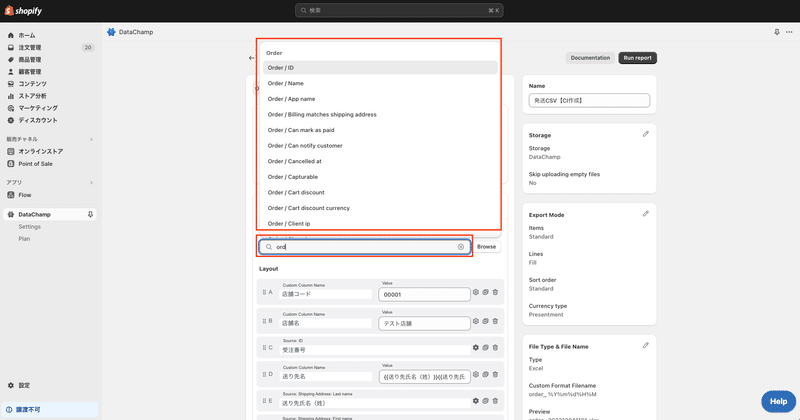Choose Order / Capturable option
This screenshot has width=800, height=420.
coord(380,177)
